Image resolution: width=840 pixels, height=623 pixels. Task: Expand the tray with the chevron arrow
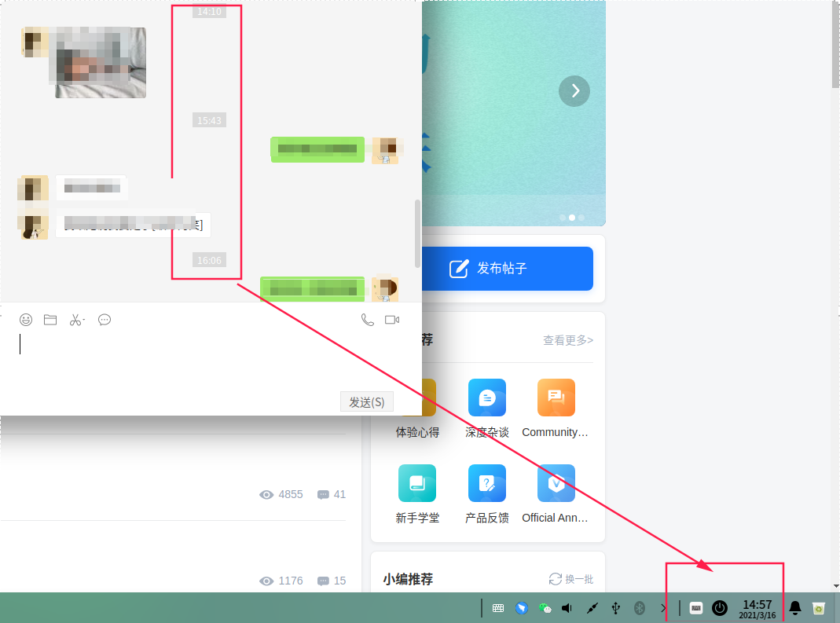(x=663, y=608)
